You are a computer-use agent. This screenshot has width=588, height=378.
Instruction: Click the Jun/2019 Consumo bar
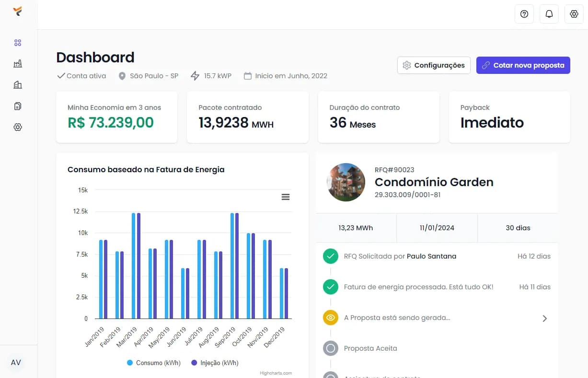point(183,294)
